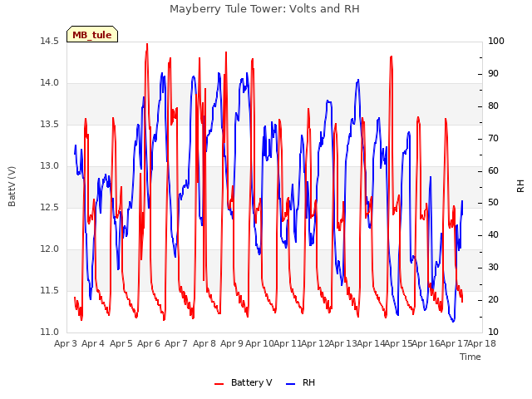Click the 90 right axis value
The image size is (532, 399).
[x=493, y=74]
